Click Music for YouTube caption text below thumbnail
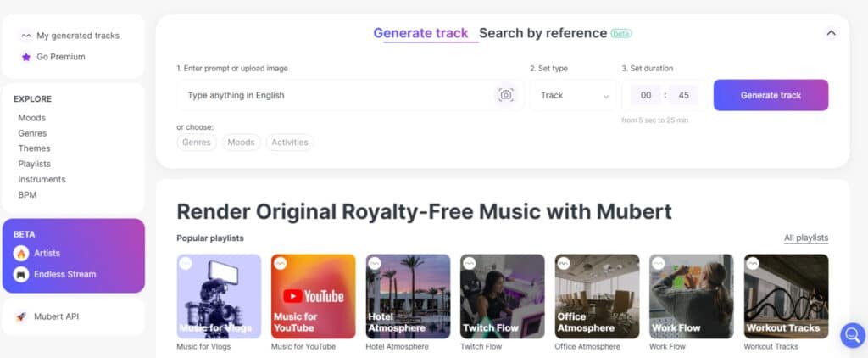The height and width of the screenshot is (358, 868). 303,346
